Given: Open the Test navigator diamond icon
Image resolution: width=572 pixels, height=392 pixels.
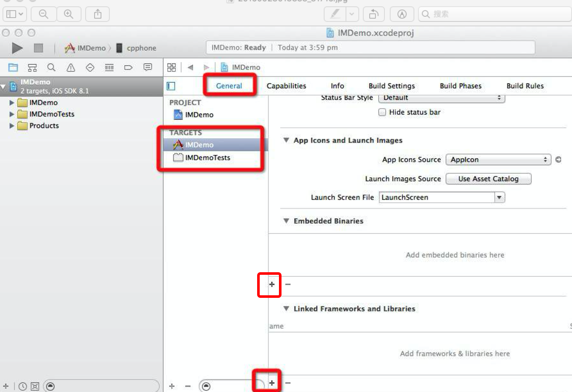Looking at the screenshot, I should (x=90, y=67).
